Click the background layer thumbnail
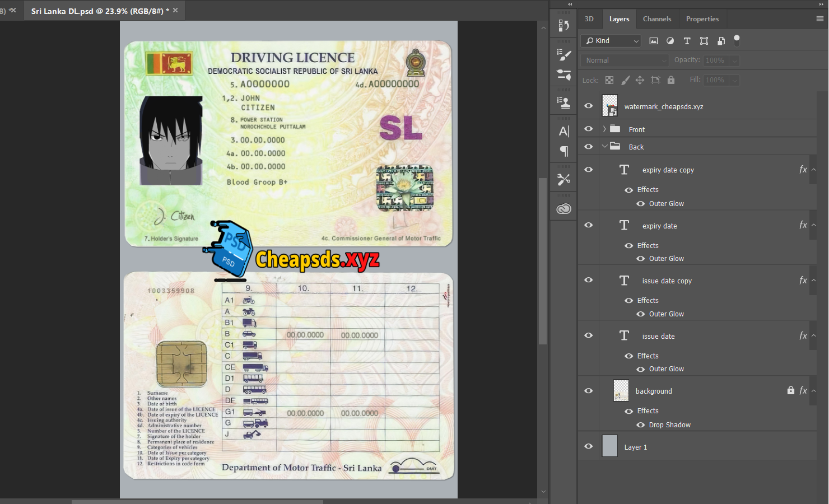 [621, 391]
